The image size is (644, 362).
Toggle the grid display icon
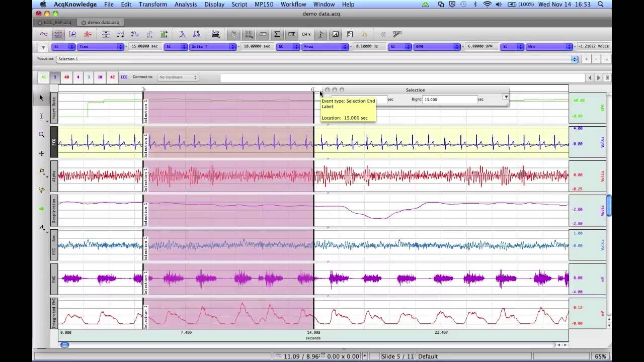pyautogui.click(x=249, y=34)
